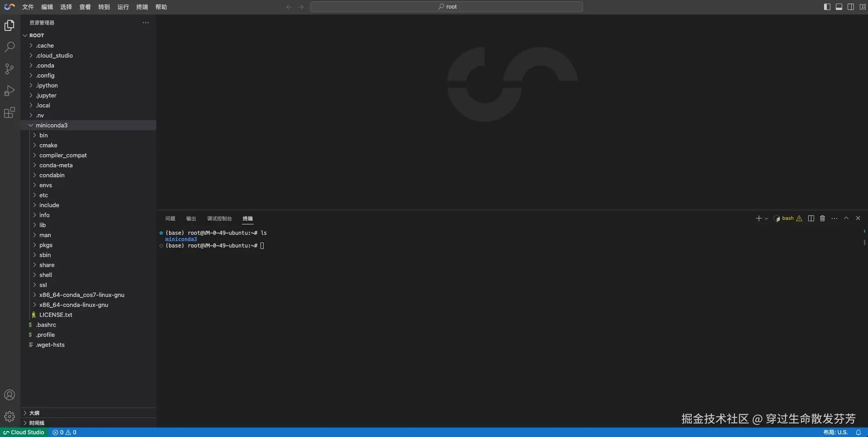Open the Run and Debug view
The height and width of the screenshot is (437, 868).
tap(10, 91)
